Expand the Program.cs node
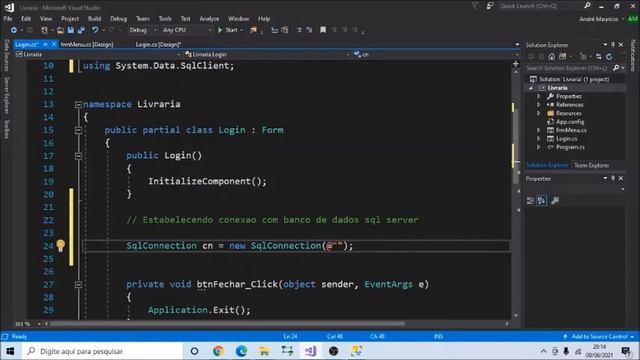 (x=539, y=147)
